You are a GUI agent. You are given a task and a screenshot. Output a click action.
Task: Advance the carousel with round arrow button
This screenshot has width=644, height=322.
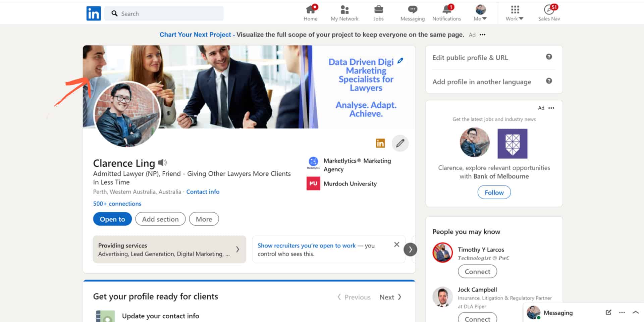(x=410, y=250)
